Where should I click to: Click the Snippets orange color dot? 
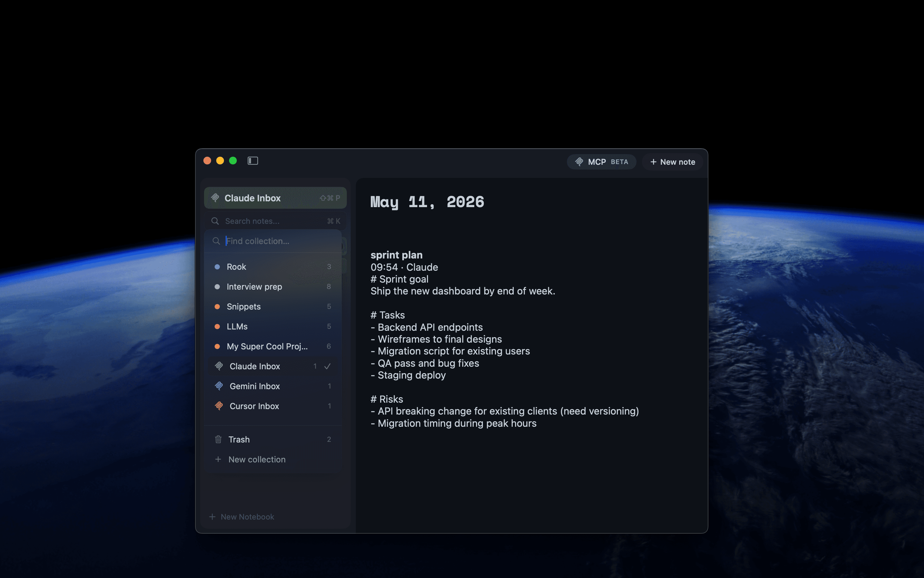pos(217,306)
